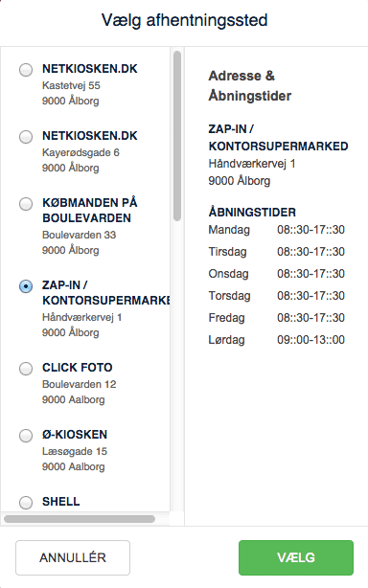Click the vertical scrollbar thumb of the list
Image resolution: width=368 pixels, height=588 pixels.
(x=177, y=136)
